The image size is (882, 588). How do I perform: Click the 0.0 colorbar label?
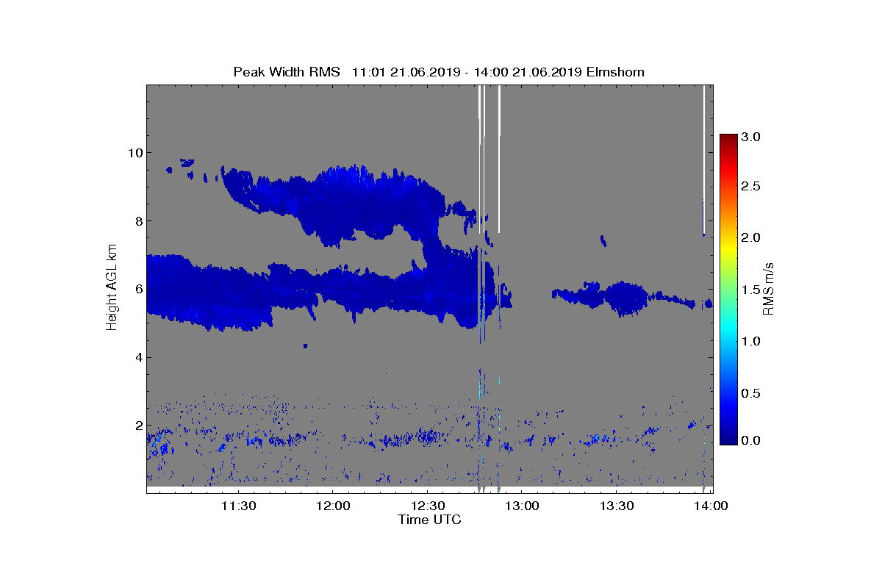click(x=751, y=440)
